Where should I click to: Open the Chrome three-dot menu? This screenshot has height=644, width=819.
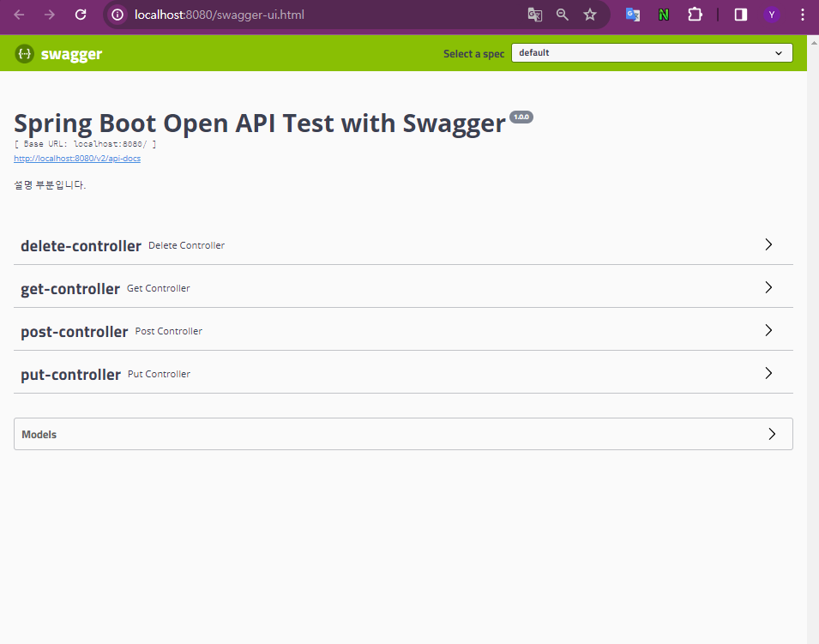click(803, 15)
